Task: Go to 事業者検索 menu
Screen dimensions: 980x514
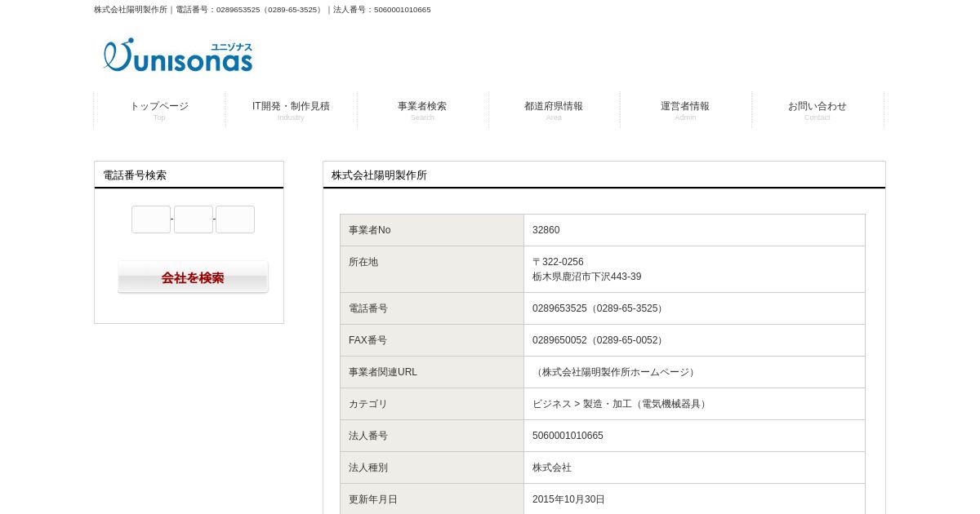Action: pos(422,110)
